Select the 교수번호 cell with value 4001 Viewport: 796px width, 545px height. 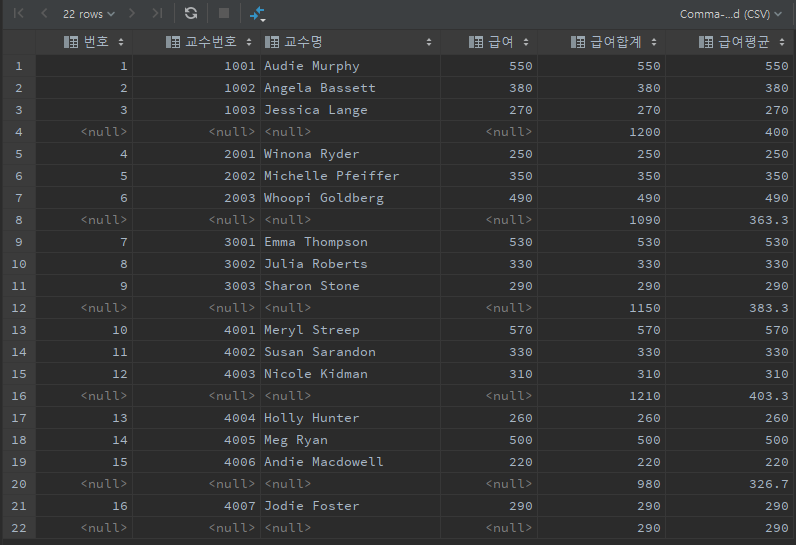tap(196, 330)
